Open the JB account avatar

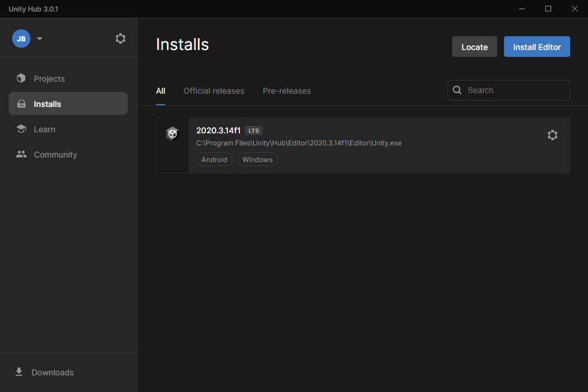click(x=21, y=39)
